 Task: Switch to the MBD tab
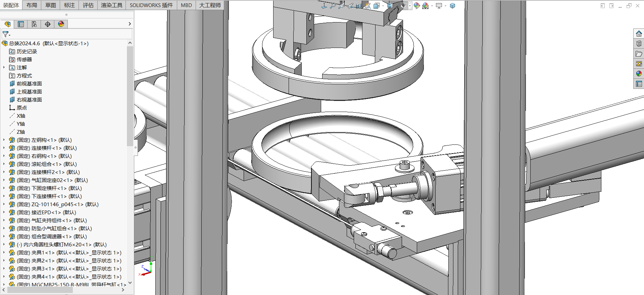(186, 5)
